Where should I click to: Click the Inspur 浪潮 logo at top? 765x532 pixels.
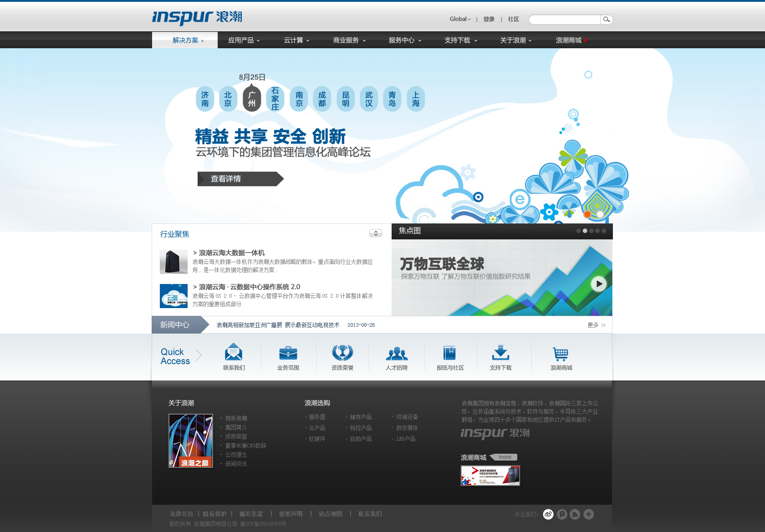(197, 17)
